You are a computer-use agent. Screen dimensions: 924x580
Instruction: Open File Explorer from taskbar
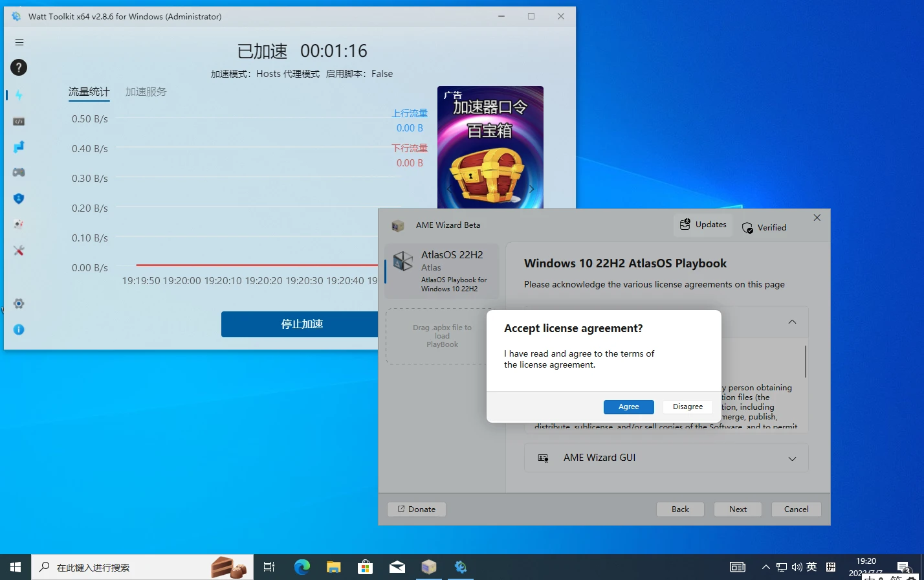[x=333, y=567]
